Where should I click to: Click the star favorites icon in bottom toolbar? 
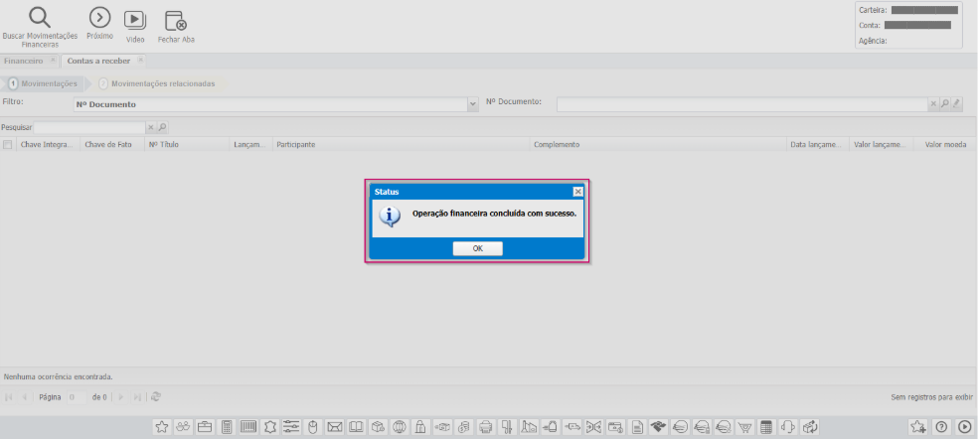[161, 427]
